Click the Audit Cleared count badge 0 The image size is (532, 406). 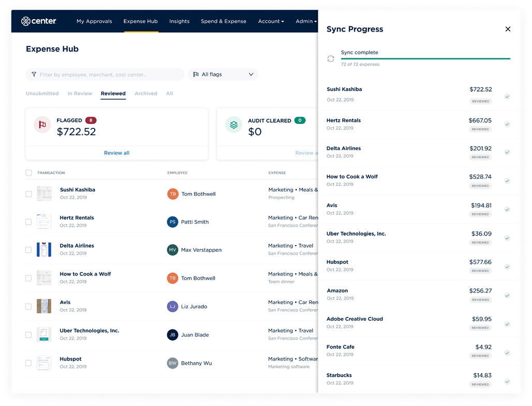click(300, 120)
